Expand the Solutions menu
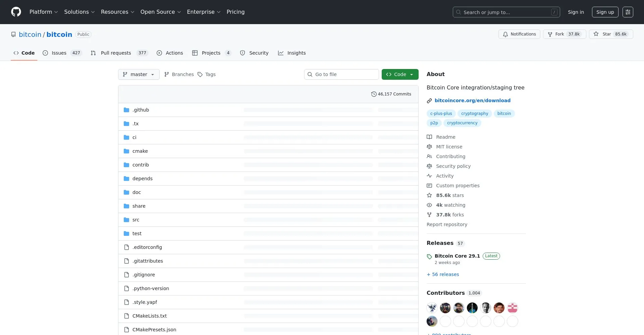The height and width of the screenshot is (335, 644). pos(79,12)
